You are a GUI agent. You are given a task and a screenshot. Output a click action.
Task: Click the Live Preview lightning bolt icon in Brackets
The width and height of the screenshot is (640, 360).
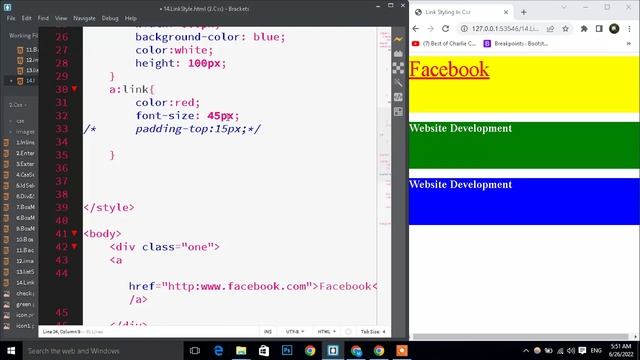click(x=398, y=39)
